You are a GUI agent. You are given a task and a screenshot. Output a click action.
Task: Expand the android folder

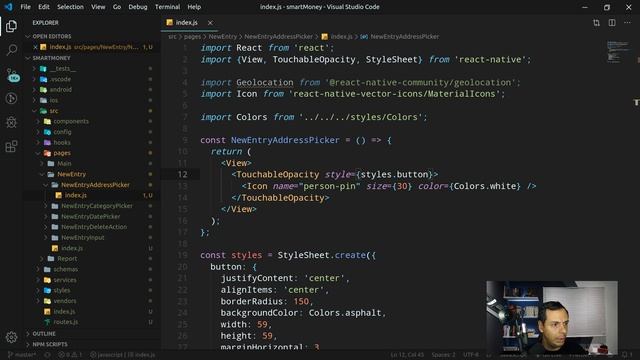(x=61, y=89)
